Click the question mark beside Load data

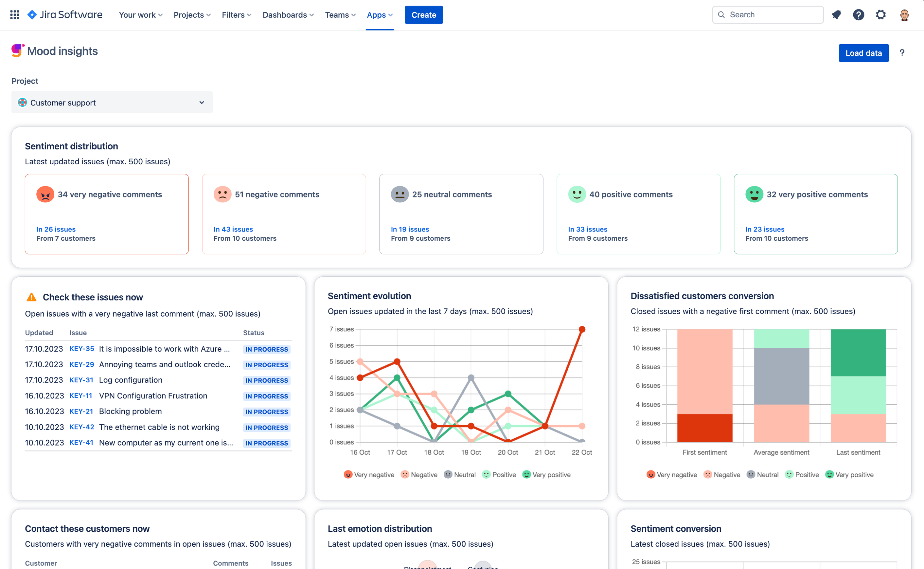click(902, 53)
